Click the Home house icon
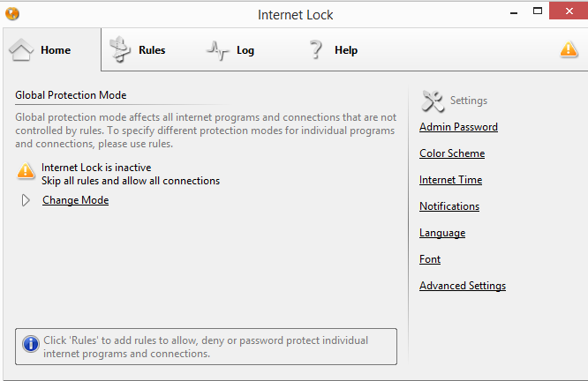 (x=22, y=49)
